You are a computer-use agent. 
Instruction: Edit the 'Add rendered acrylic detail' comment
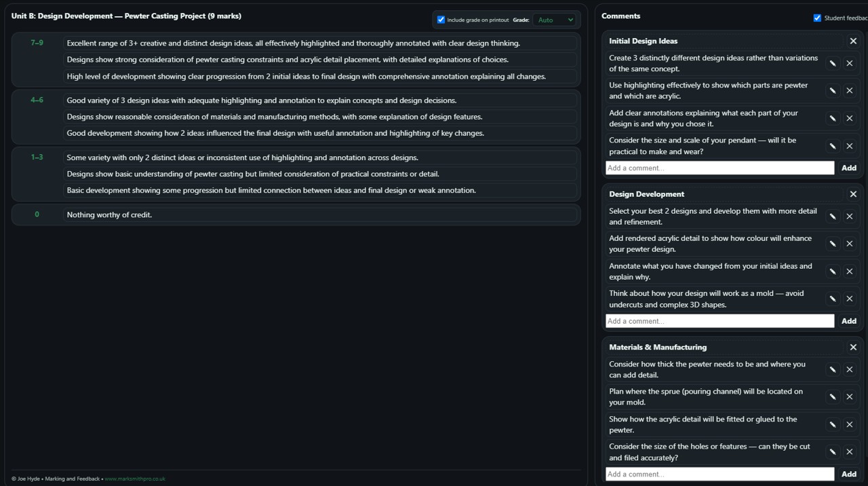point(832,244)
